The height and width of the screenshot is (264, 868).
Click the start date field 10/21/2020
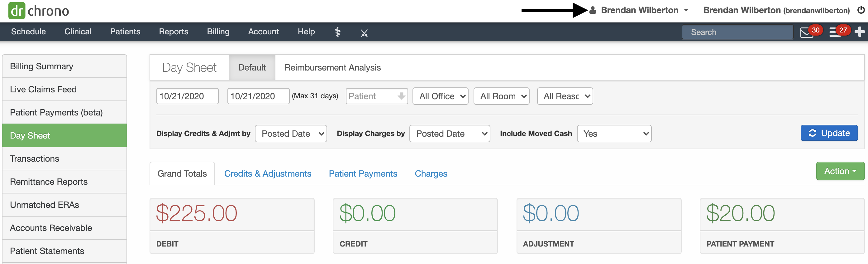click(187, 96)
